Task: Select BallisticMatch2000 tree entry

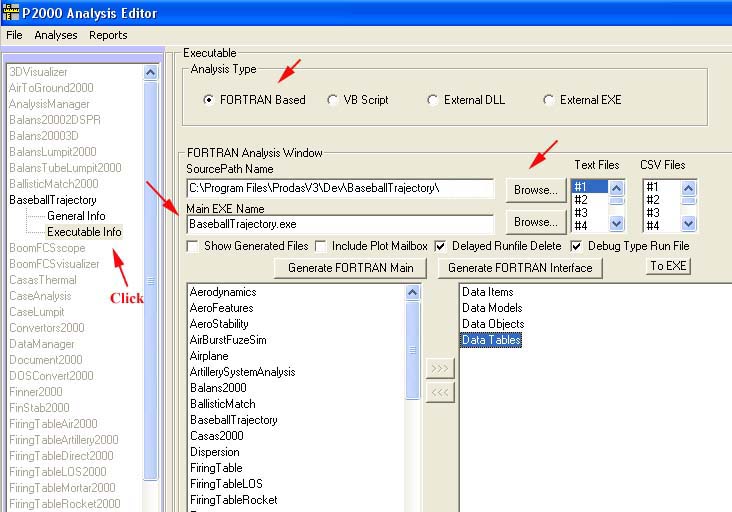Action: [x=54, y=183]
